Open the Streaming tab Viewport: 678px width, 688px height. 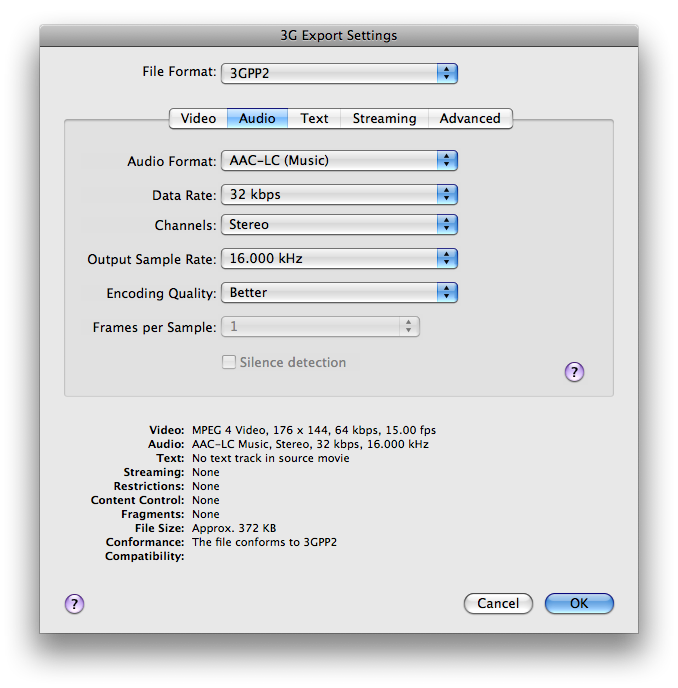[x=384, y=118]
